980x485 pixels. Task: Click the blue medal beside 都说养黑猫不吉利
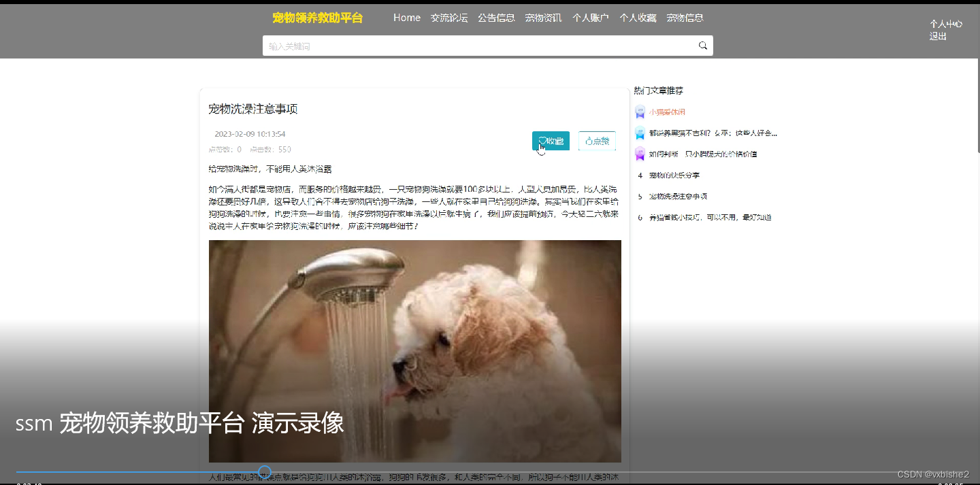[x=640, y=133]
